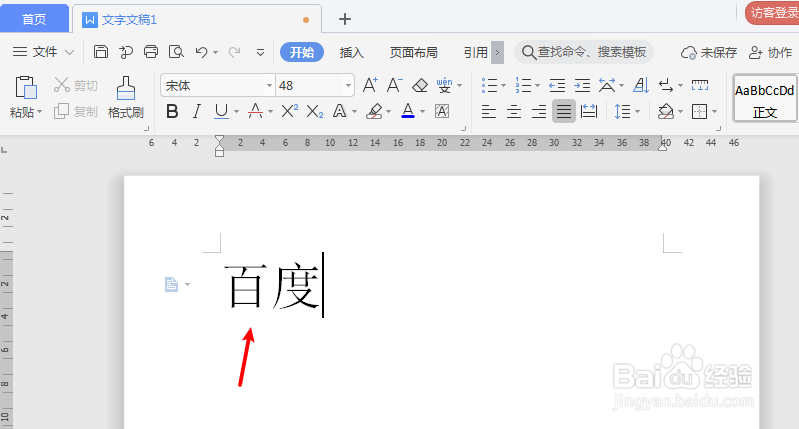This screenshot has height=429, width=799.
Task: Click the line spacing icon
Action: pos(622,111)
